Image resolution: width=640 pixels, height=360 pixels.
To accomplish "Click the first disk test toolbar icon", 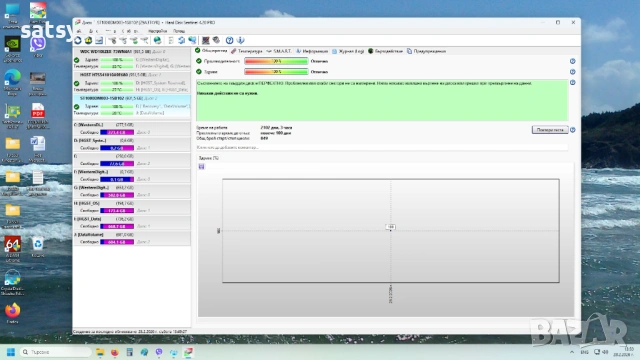I will click(x=112, y=40).
